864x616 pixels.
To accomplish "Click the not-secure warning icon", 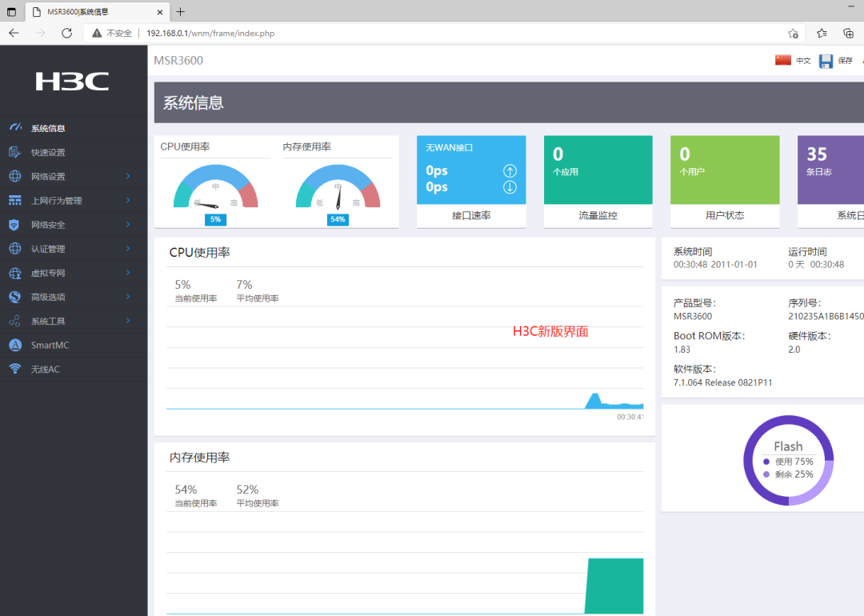I will [x=97, y=33].
